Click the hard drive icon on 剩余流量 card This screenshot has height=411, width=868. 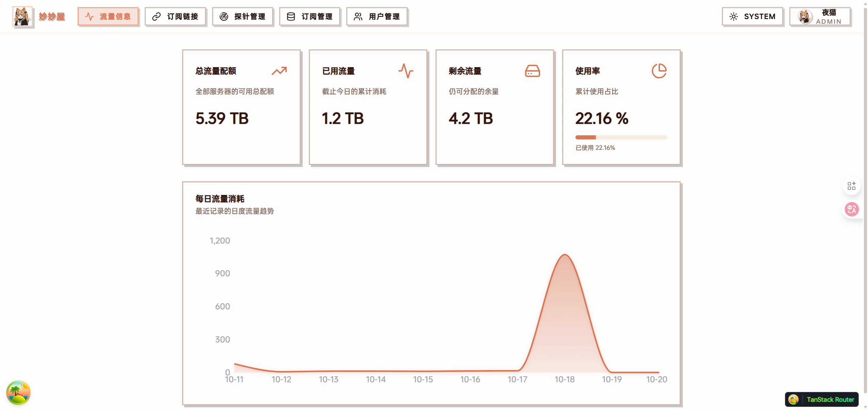point(532,71)
